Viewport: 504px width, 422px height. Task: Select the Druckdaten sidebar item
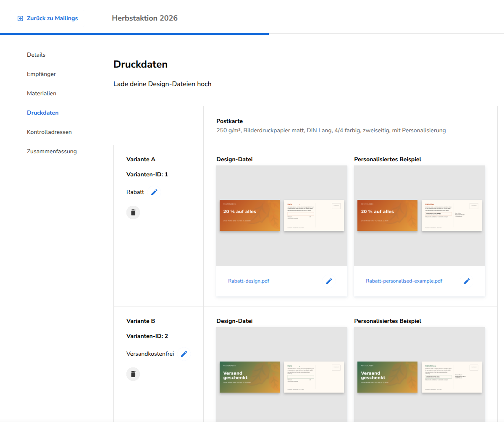43,113
